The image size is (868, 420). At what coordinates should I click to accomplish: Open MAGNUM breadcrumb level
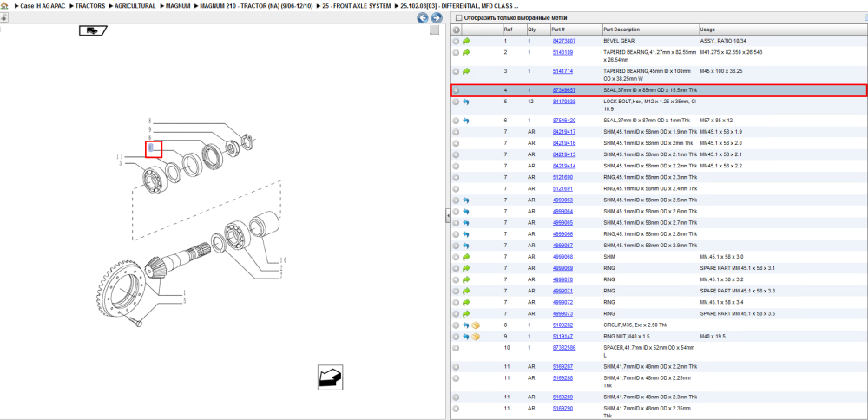tap(178, 5)
